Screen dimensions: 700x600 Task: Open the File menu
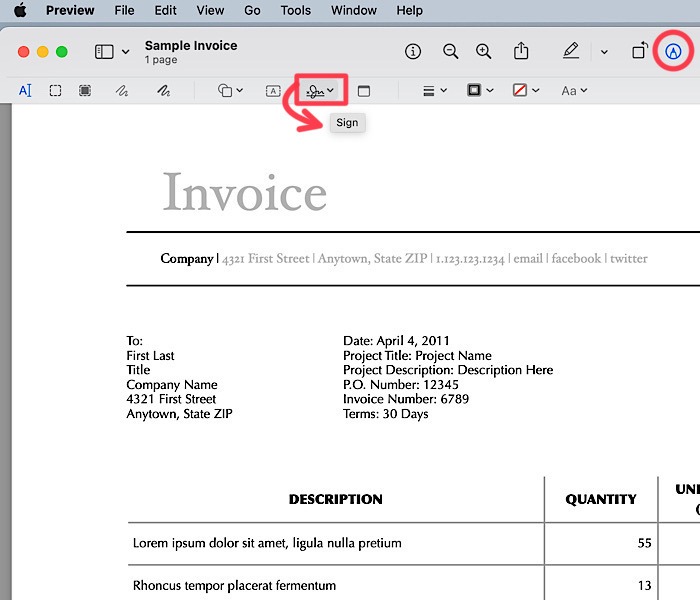click(124, 10)
